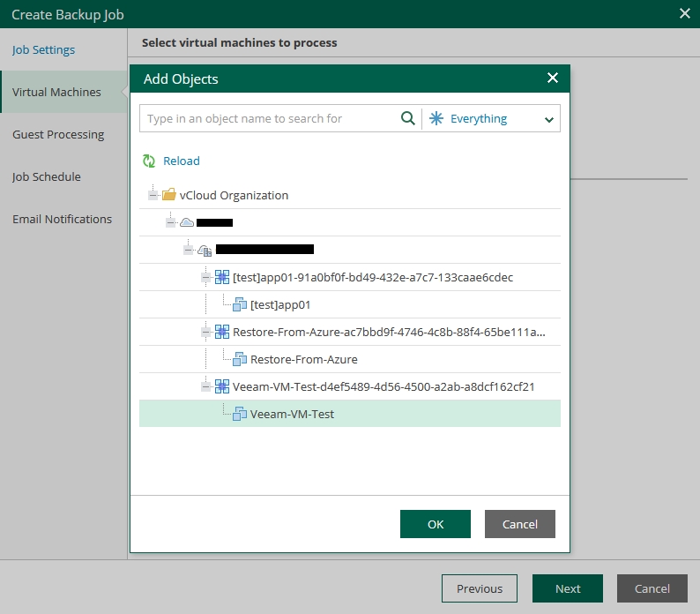Switch to the Job Schedule step
The height and width of the screenshot is (614, 700).
point(47,177)
